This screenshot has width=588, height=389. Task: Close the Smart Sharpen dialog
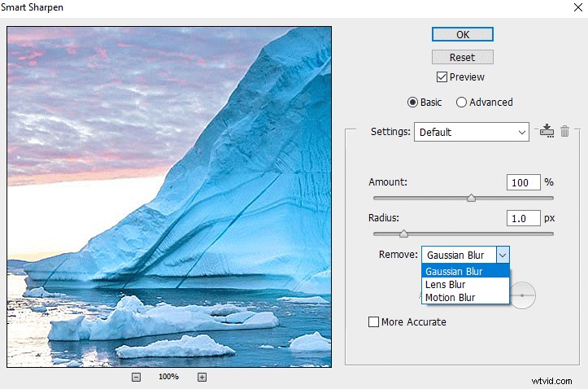pos(578,7)
